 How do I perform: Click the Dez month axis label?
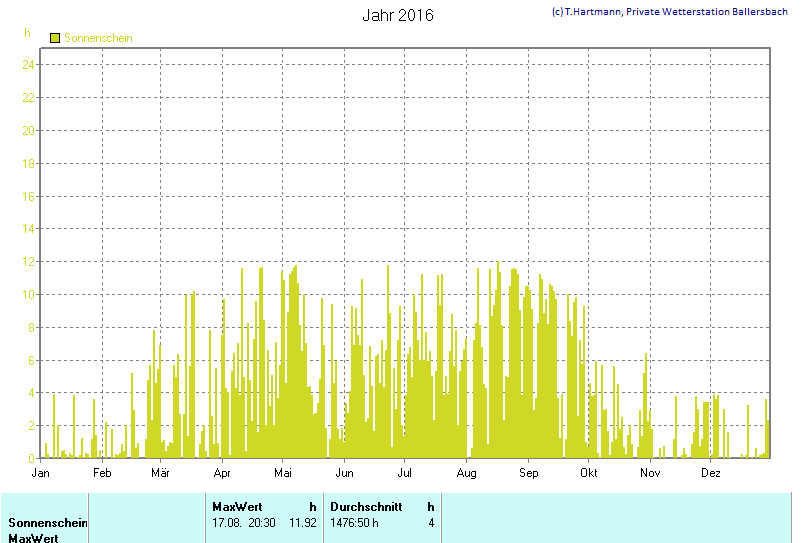(x=711, y=472)
